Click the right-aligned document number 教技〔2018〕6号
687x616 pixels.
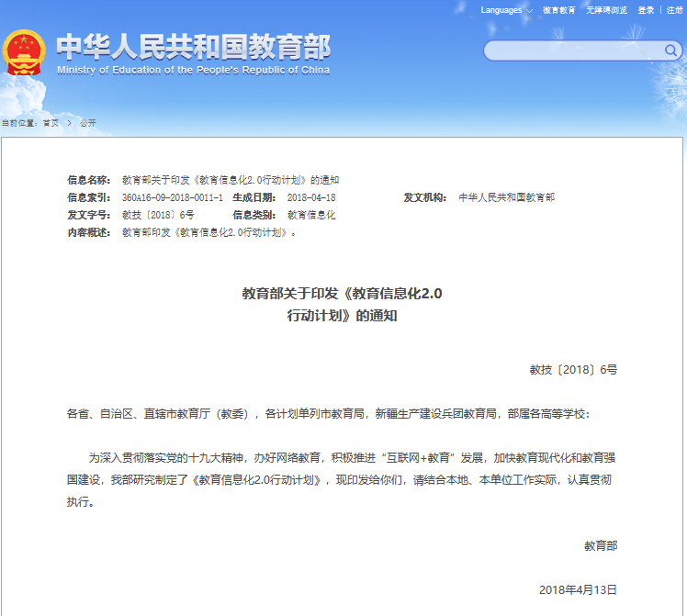pos(573,370)
